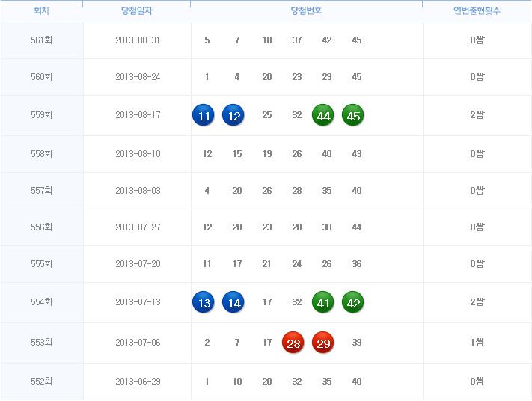Click date 2013-07-13

138,302
